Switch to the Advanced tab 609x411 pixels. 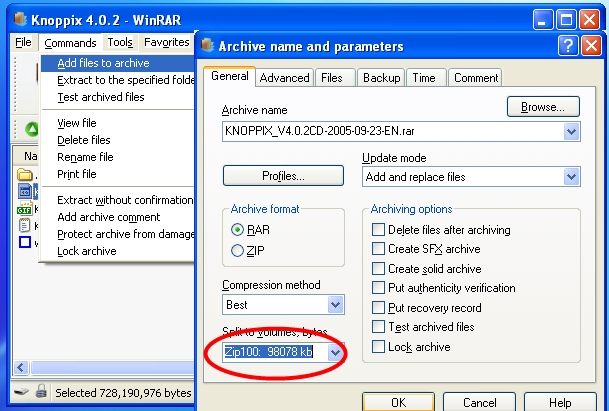coord(284,78)
